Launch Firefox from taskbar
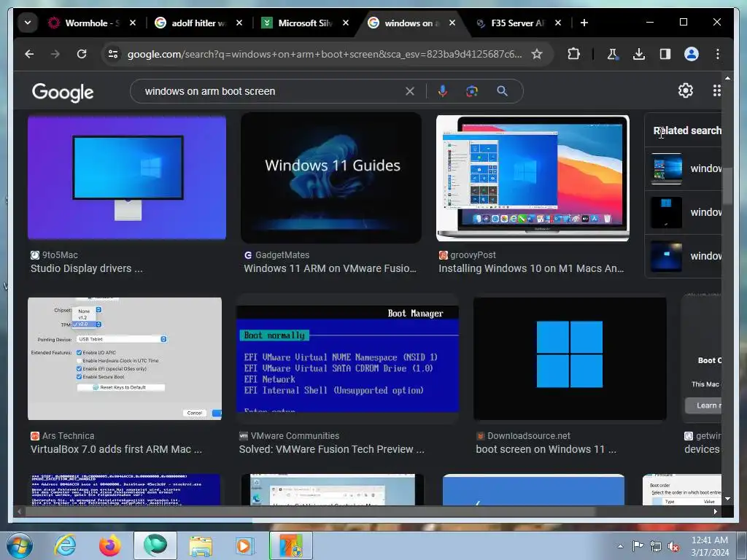The height and width of the screenshot is (560, 747). pyautogui.click(x=110, y=546)
